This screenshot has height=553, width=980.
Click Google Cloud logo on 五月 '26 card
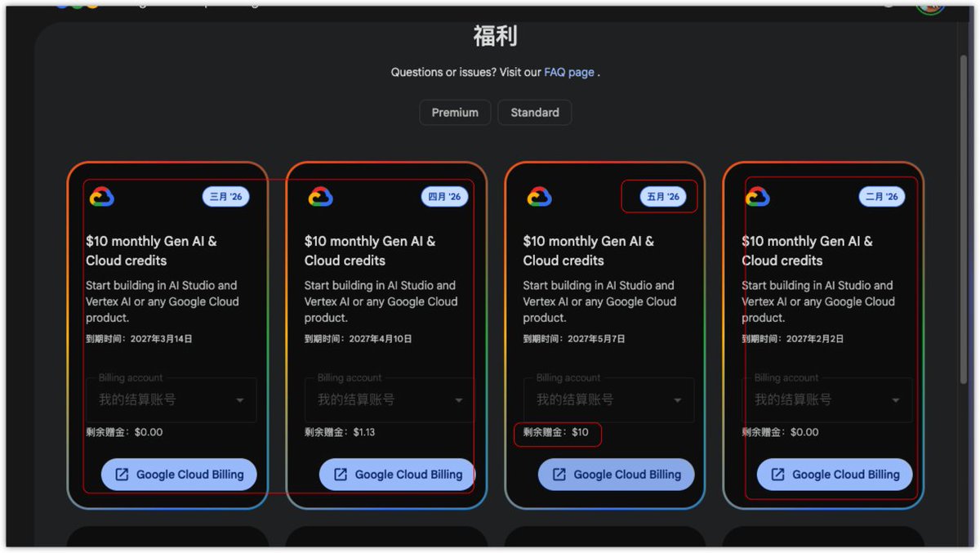coord(539,197)
